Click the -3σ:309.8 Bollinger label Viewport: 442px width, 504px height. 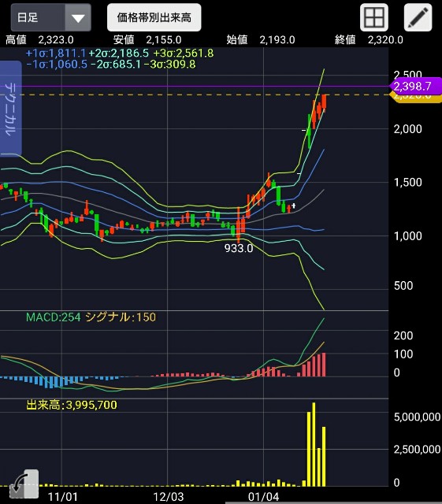[x=169, y=65]
